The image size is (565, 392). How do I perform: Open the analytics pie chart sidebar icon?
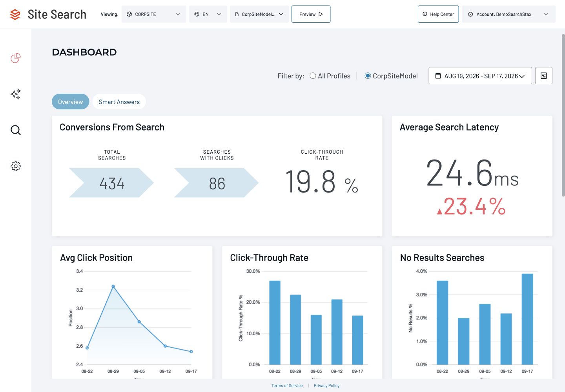16,58
